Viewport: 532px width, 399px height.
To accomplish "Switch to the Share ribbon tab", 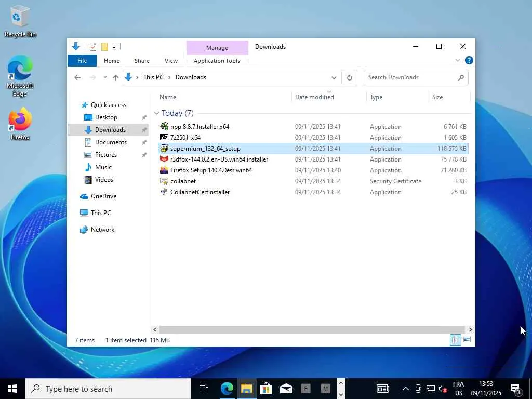I will (x=142, y=61).
